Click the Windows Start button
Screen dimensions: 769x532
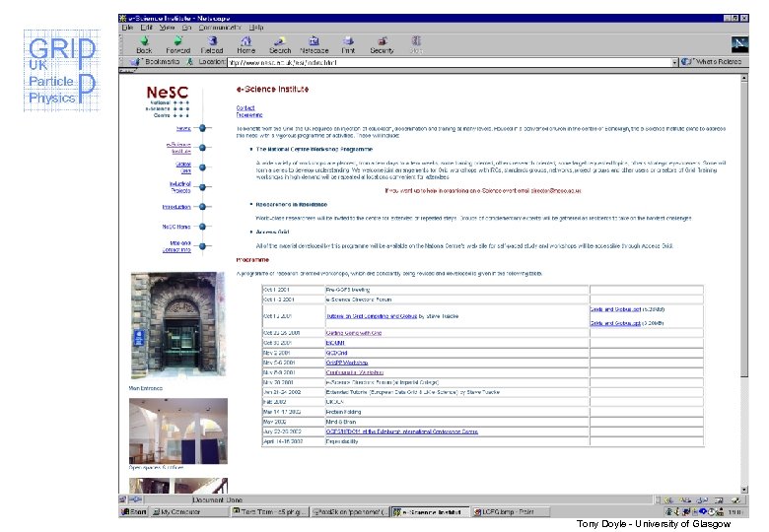point(134,512)
